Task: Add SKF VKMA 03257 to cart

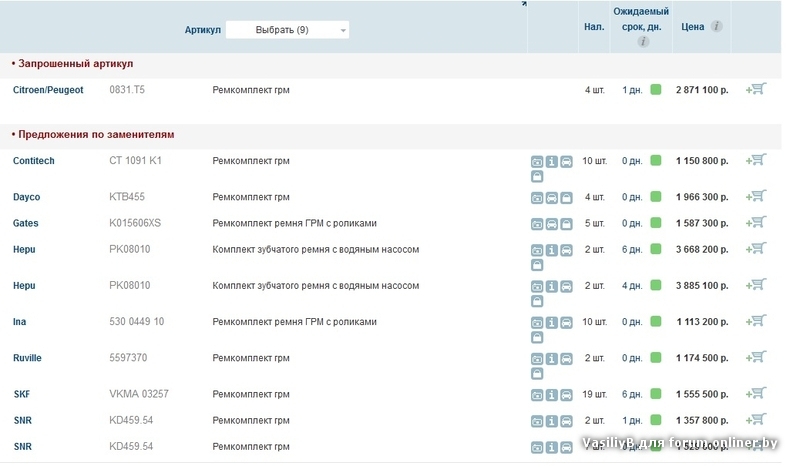Action: click(x=756, y=395)
